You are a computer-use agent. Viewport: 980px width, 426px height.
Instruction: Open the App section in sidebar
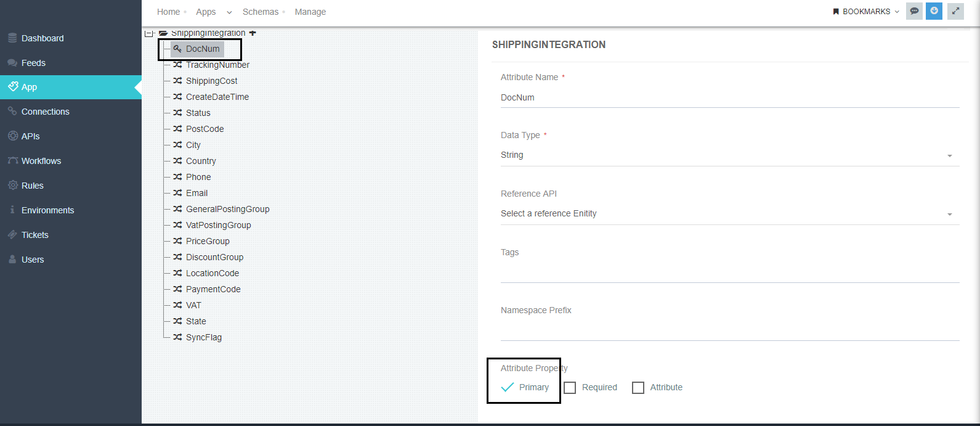(71, 87)
